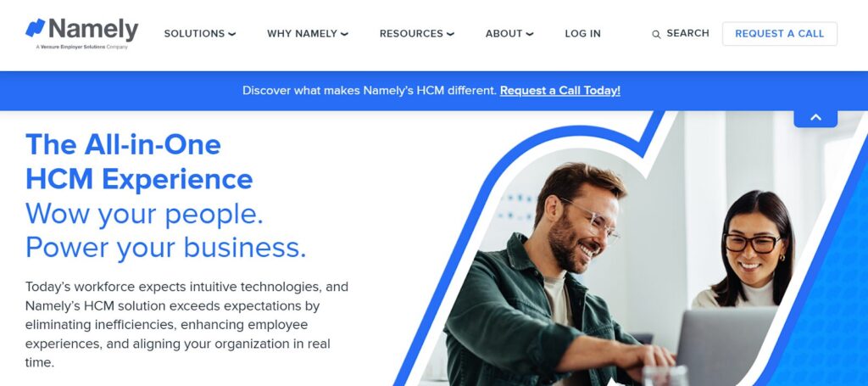The image size is (868, 386).
Task: Expand the Why Namely dropdown chevron
Action: click(x=344, y=34)
